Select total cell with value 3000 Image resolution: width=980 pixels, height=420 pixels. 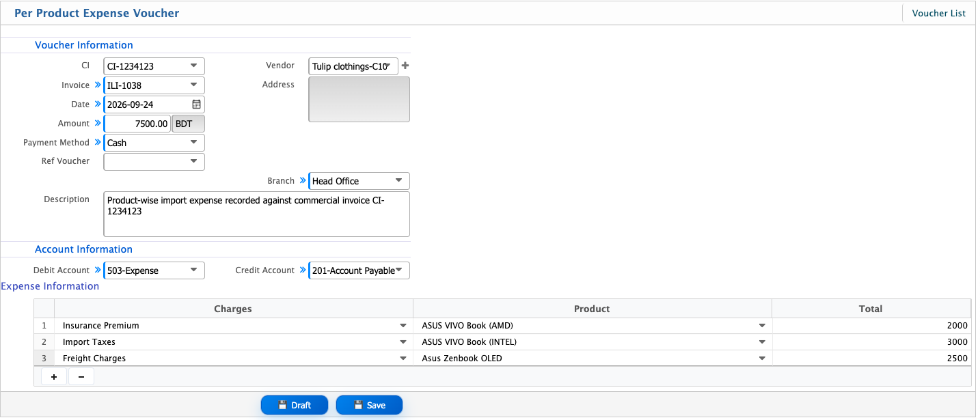(x=871, y=342)
